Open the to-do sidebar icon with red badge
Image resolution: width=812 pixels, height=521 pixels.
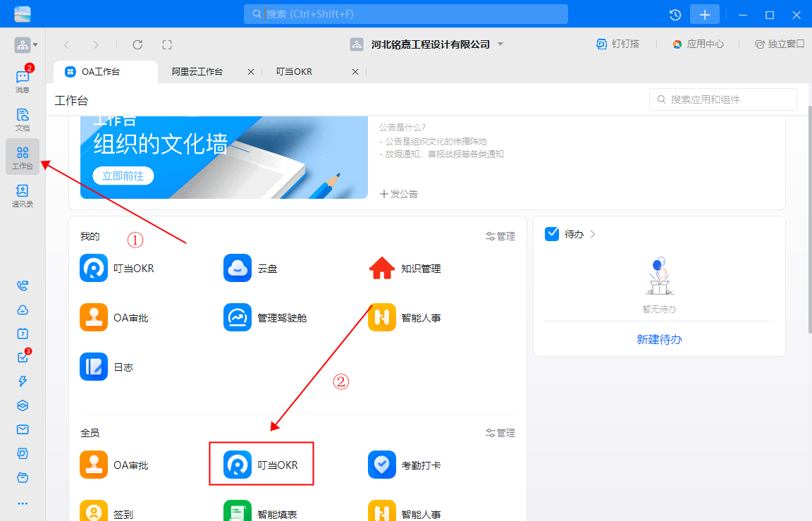22,356
